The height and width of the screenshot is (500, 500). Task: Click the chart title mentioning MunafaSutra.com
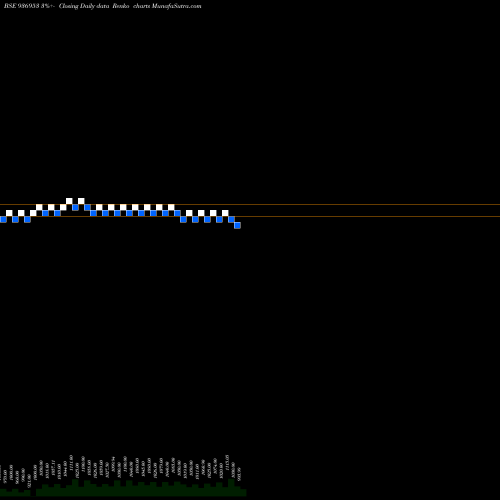click(x=103, y=6)
